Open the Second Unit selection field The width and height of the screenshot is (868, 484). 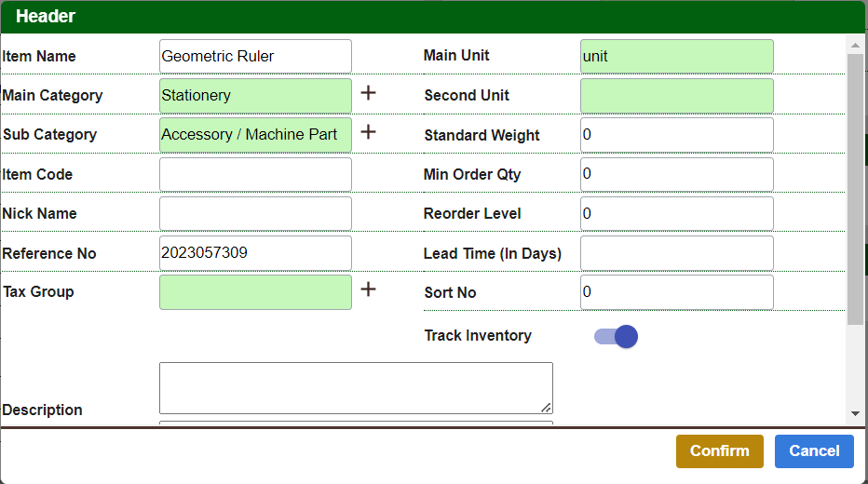click(676, 95)
